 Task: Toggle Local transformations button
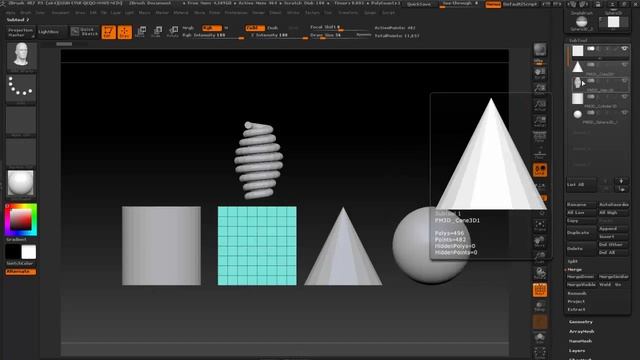click(540, 169)
